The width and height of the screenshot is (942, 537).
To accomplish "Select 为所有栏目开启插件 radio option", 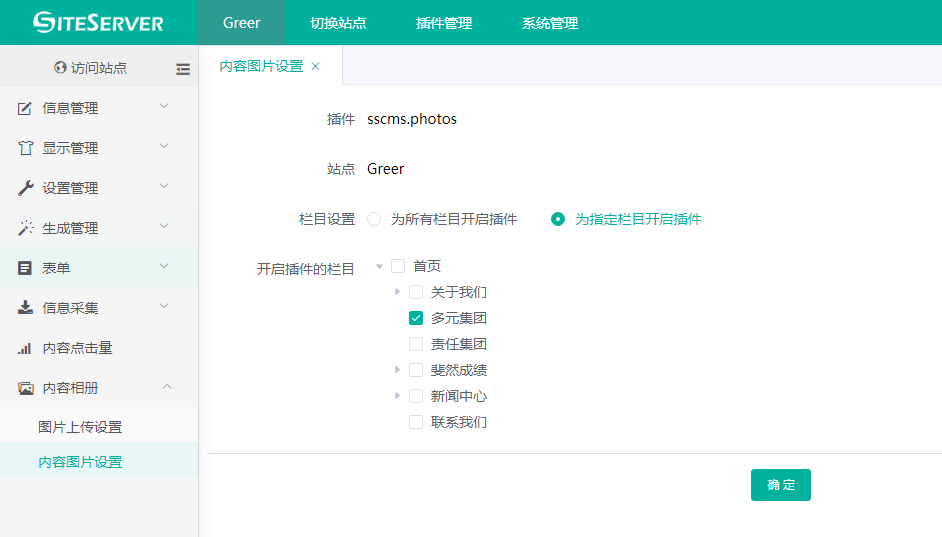I will [374, 219].
